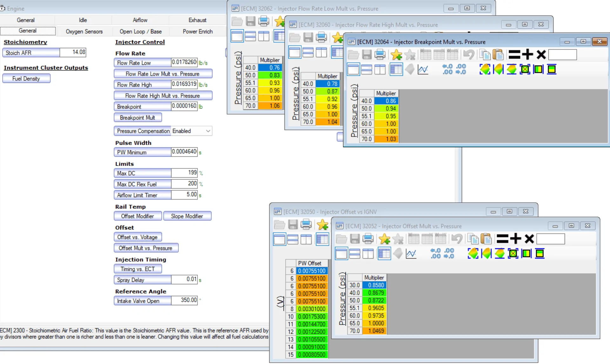Click the Breakpoint Mult button
610x364 pixels.
click(137, 117)
